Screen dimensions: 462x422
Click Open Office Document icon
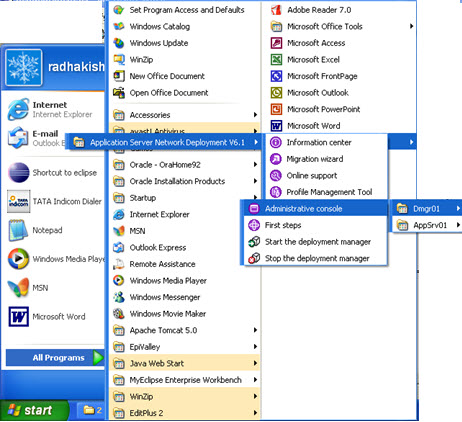(119, 93)
